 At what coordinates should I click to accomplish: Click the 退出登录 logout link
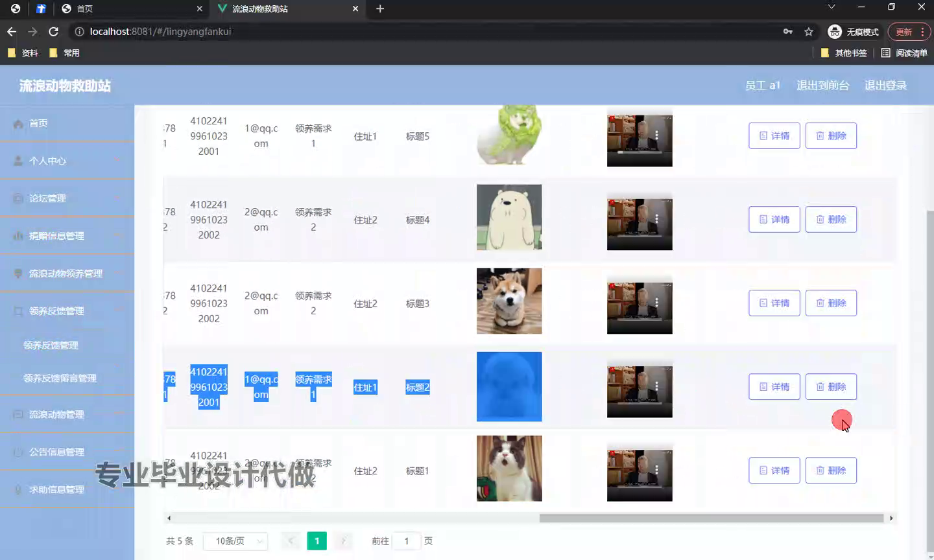point(885,85)
